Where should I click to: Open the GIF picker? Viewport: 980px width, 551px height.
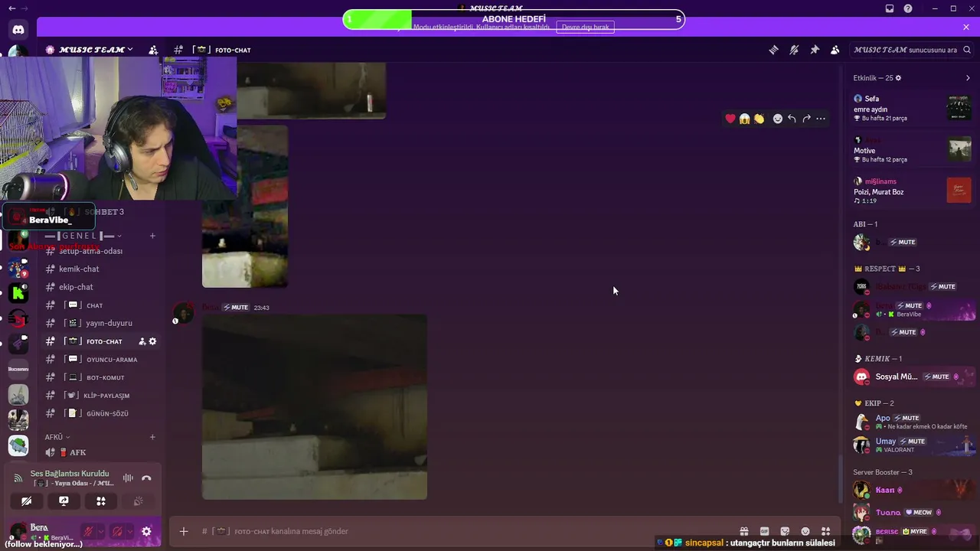(x=764, y=531)
